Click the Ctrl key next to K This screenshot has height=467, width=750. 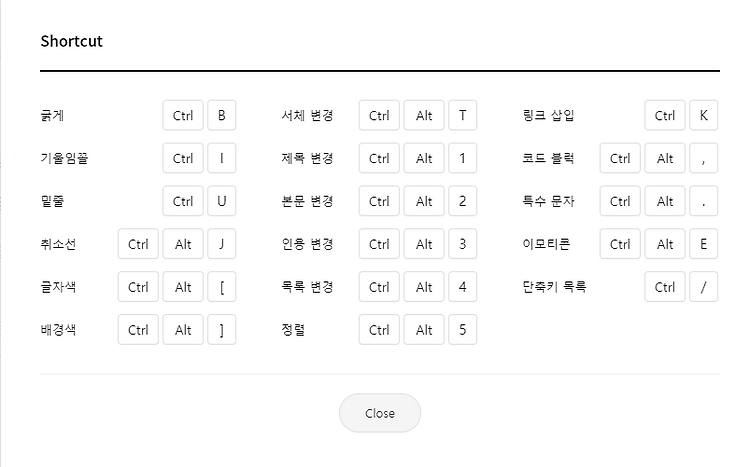[665, 115]
